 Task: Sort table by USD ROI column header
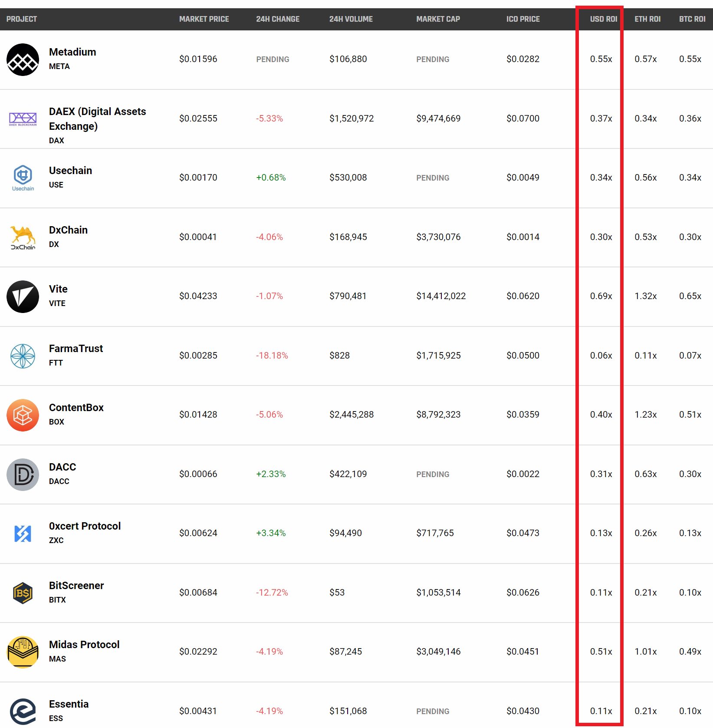(x=603, y=19)
